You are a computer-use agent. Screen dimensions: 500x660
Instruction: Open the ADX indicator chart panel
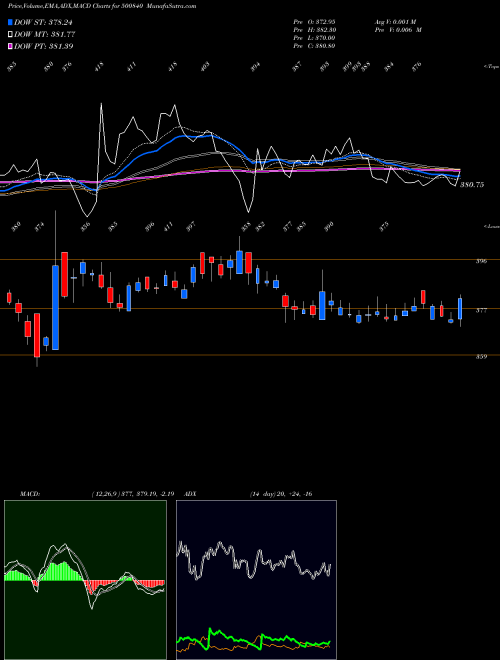coord(256,580)
